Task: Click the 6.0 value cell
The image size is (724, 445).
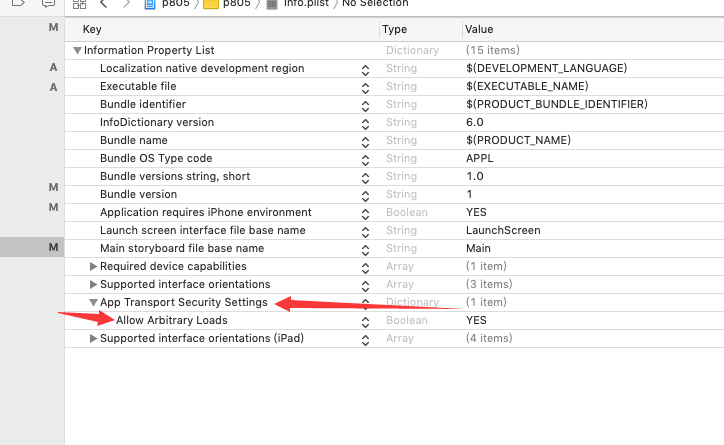Action: [x=475, y=122]
